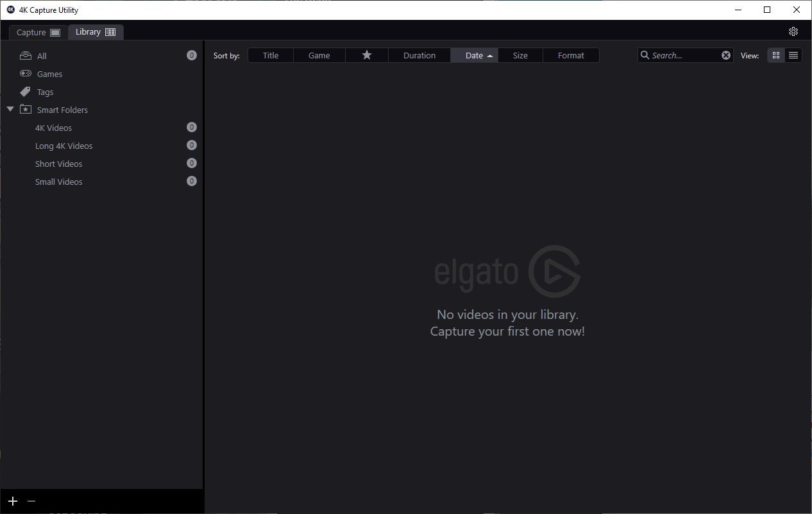Select the Library tab
812x514 pixels.
pyautogui.click(x=96, y=32)
